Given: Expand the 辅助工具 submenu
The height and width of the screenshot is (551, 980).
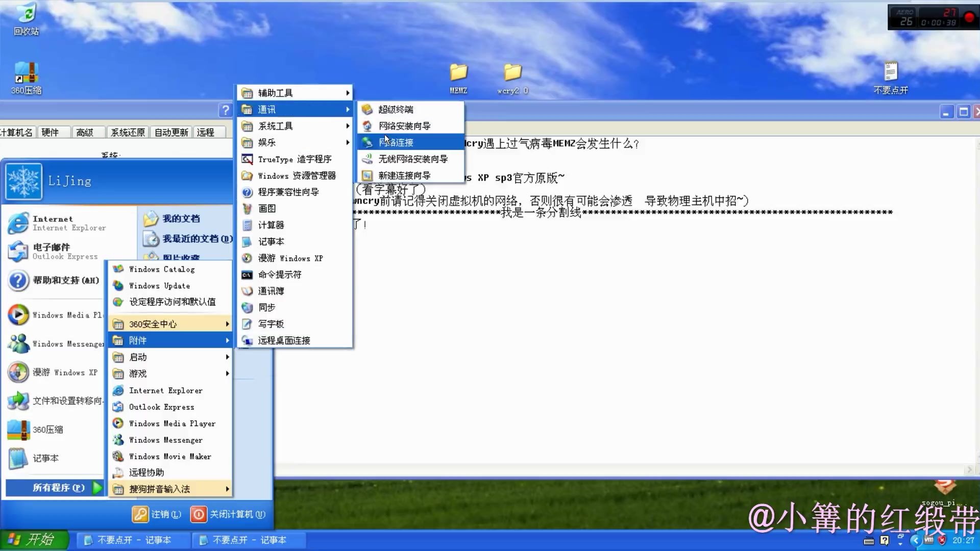Looking at the screenshot, I should tap(295, 93).
